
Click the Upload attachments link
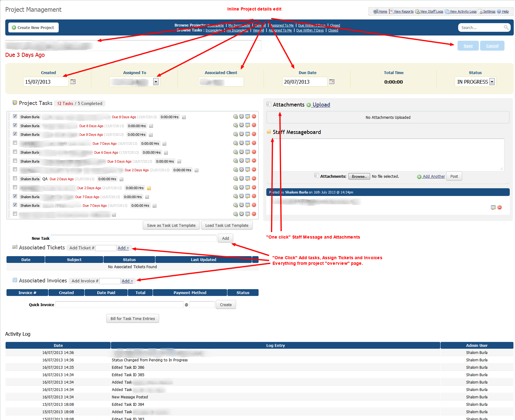[321, 105]
